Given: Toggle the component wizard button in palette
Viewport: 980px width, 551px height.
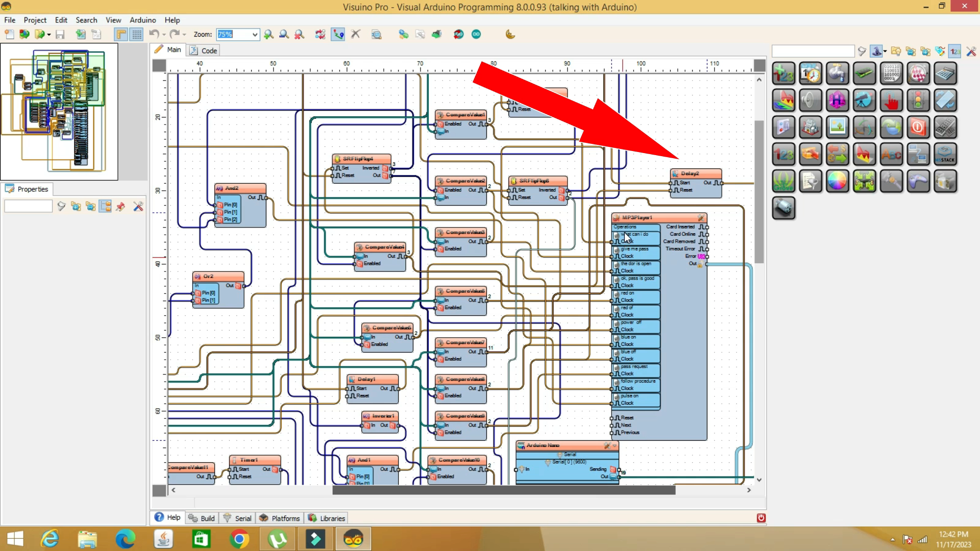Looking at the screenshot, I should pyautogui.click(x=876, y=51).
